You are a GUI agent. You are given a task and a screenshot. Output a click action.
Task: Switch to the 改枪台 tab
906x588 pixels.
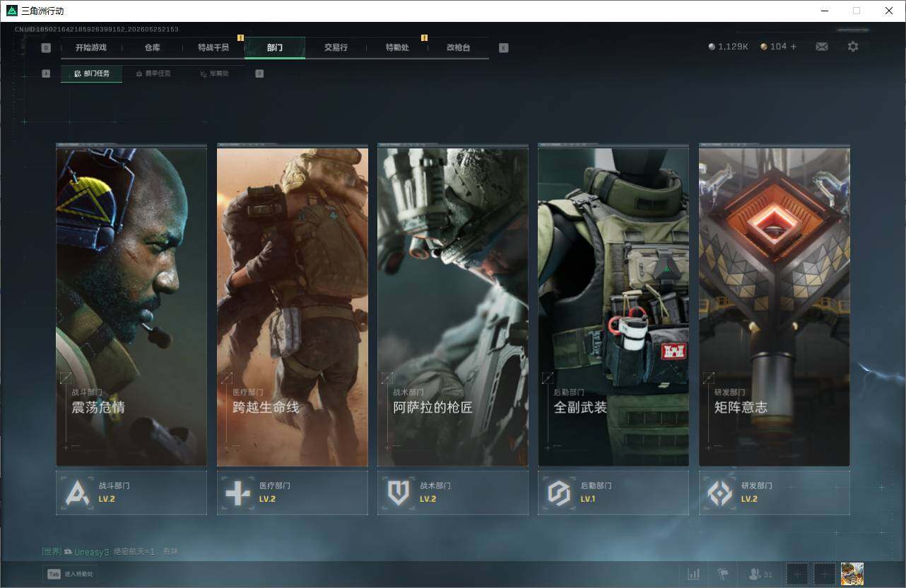(x=458, y=48)
